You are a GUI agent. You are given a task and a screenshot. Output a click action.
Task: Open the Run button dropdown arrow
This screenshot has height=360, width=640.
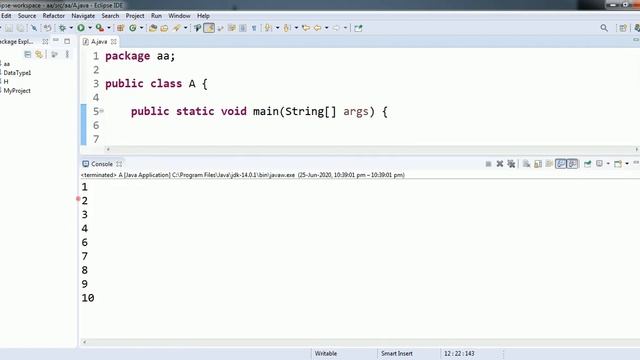[x=90, y=28]
